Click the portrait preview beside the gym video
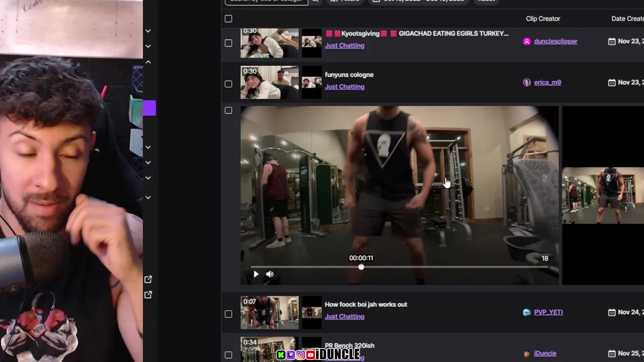This screenshot has width=644, height=362. coord(603,196)
